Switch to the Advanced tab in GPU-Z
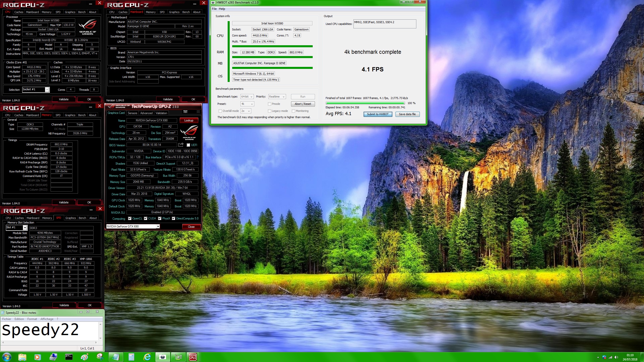This screenshot has height=362, width=644. coord(146,113)
